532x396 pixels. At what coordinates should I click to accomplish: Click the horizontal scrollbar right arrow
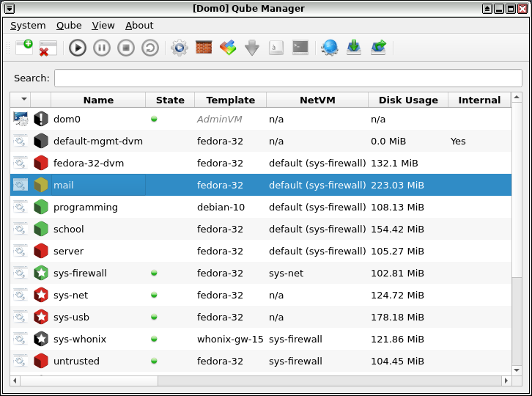click(x=506, y=381)
